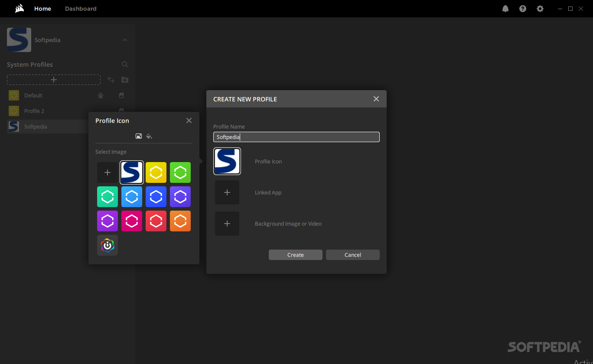This screenshot has height=364, width=593.
Task: Choose the purple hexagon icon
Action: coord(108,221)
